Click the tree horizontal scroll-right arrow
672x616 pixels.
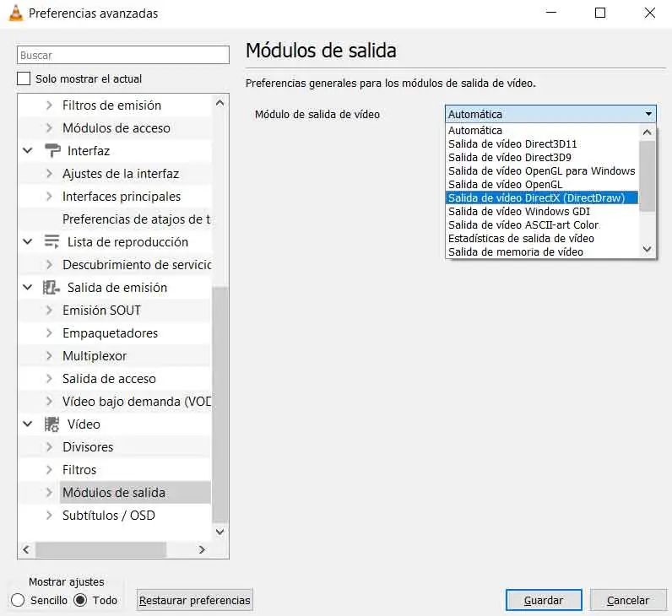click(203, 549)
